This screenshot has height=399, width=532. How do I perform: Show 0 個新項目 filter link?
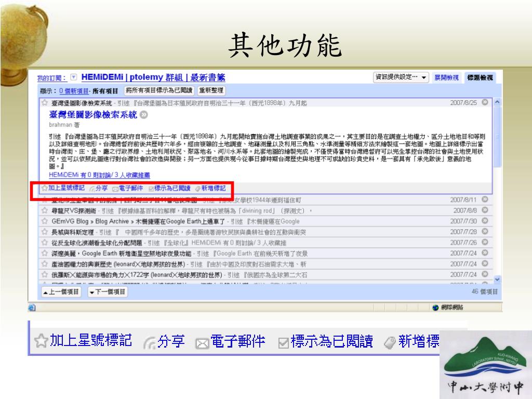(74, 91)
